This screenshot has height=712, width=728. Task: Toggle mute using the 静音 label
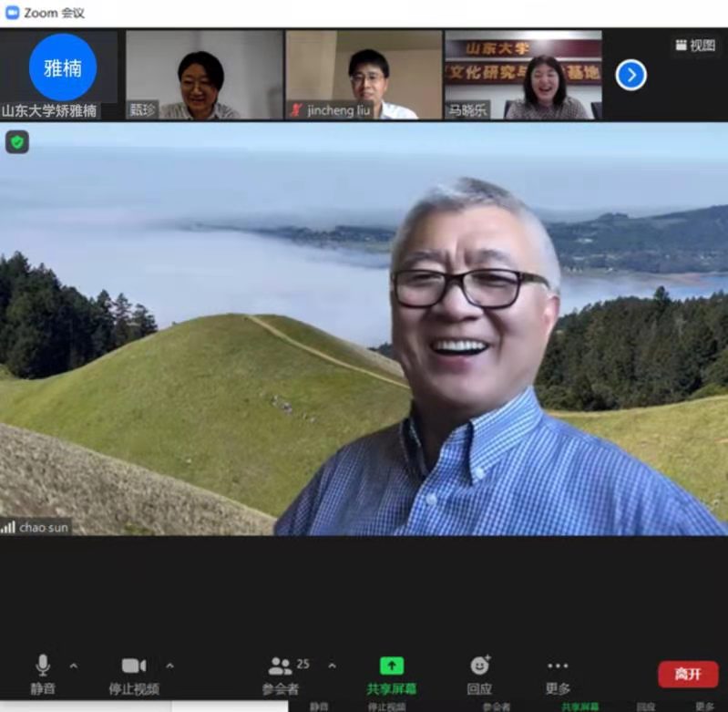click(42, 689)
